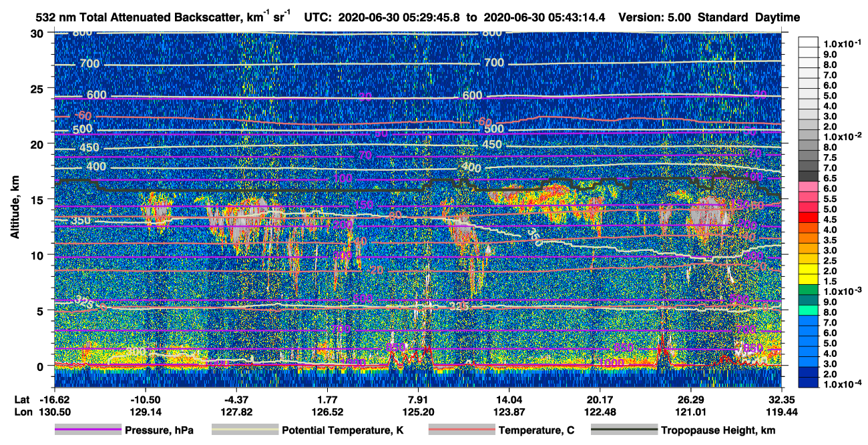868x445 pixels.
Task: Click longitude value 127.82
Action: 236,412
